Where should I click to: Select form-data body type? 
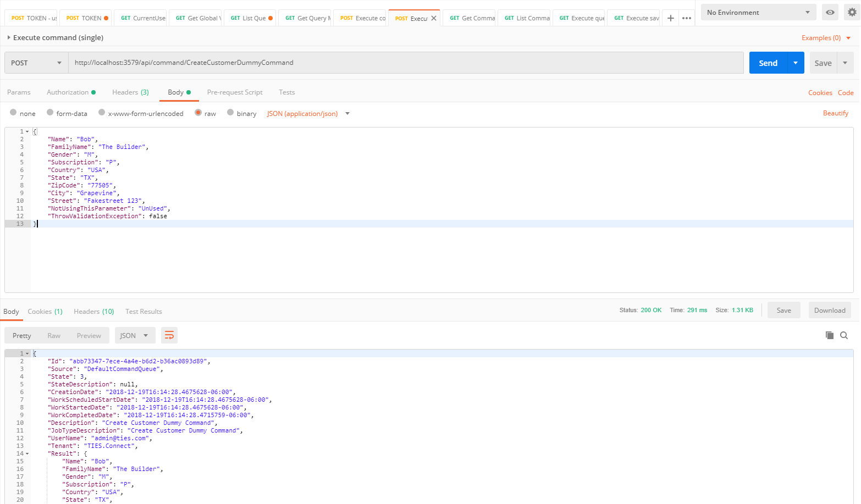click(x=50, y=113)
